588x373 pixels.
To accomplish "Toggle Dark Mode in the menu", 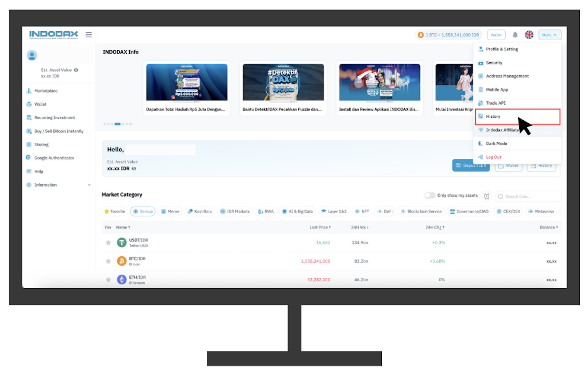I will click(496, 144).
